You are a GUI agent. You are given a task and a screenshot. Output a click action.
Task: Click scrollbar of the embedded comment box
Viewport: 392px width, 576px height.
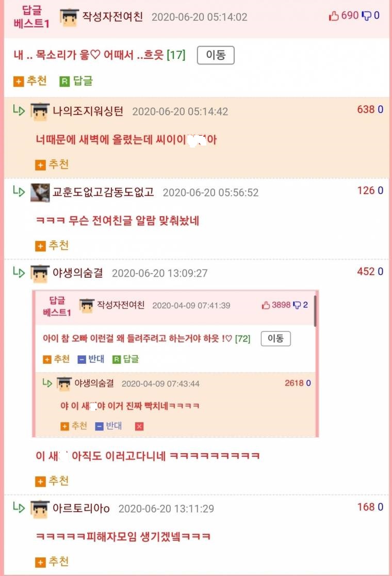[x=315, y=311]
